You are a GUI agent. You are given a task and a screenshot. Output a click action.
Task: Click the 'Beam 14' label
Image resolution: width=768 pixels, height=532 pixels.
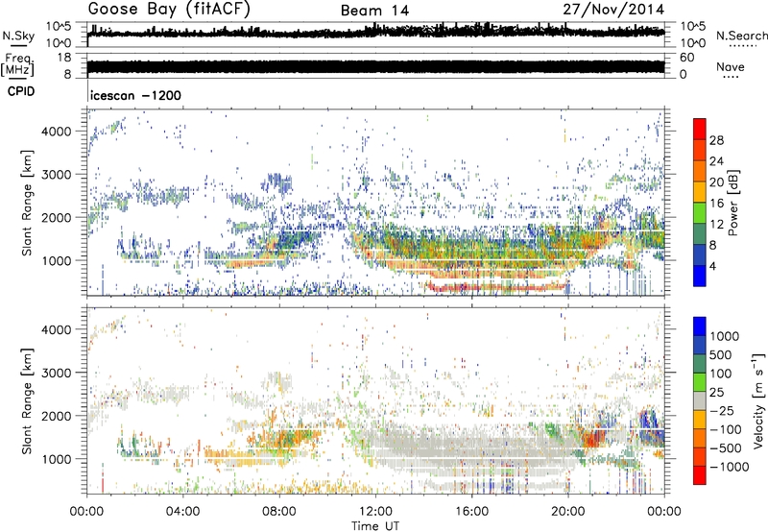(374, 11)
